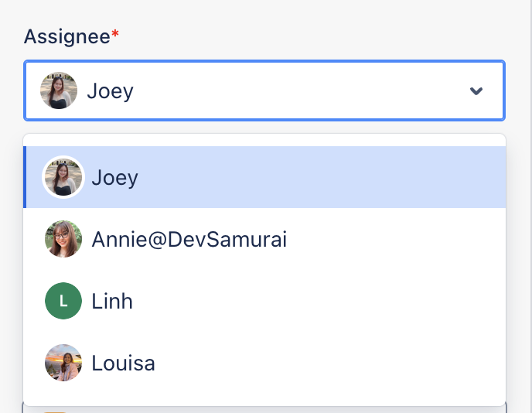Click the selected name Joey in field
This screenshot has height=413, width=532.
click(x=111, y=91)
